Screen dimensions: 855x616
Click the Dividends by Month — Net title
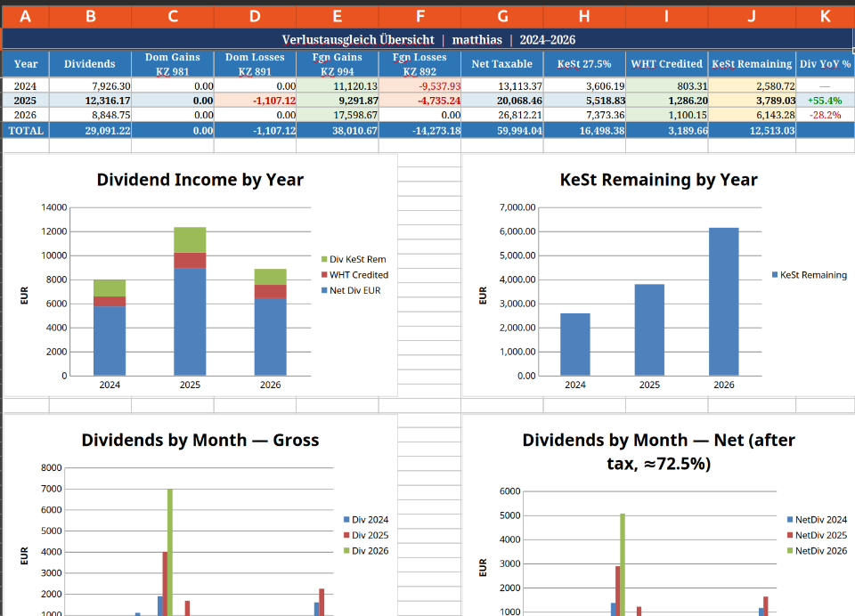pyautogui.click(x=659, y=451)
